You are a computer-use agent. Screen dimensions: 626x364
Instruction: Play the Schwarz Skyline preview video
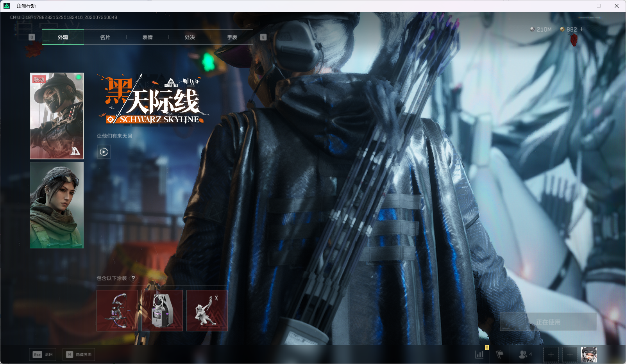(104, 152)
